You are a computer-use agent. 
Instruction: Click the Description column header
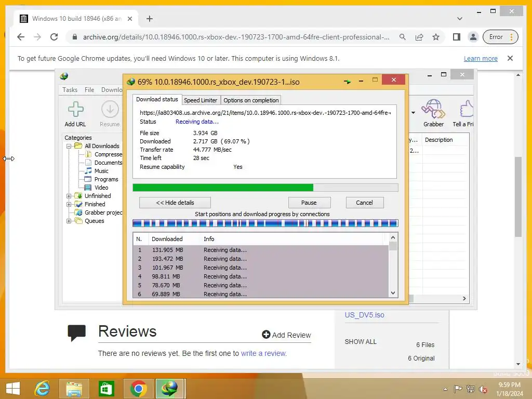click(x=438, y=140)
